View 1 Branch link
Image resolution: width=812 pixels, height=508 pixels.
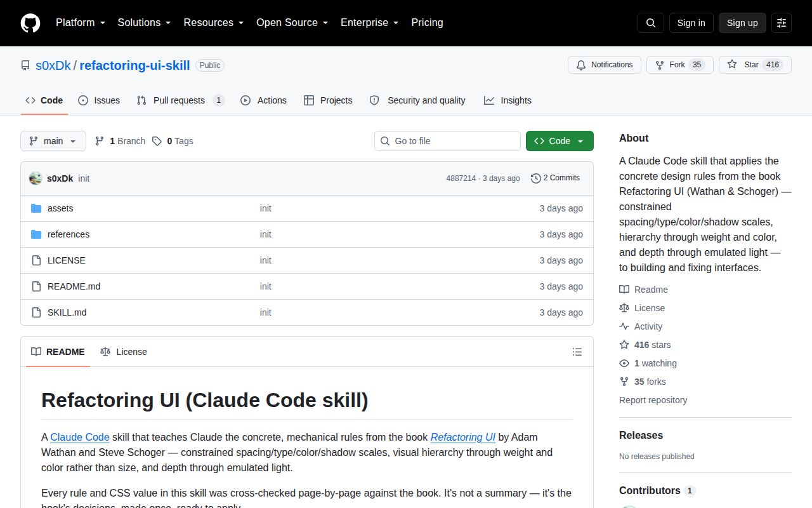(120, 141)
